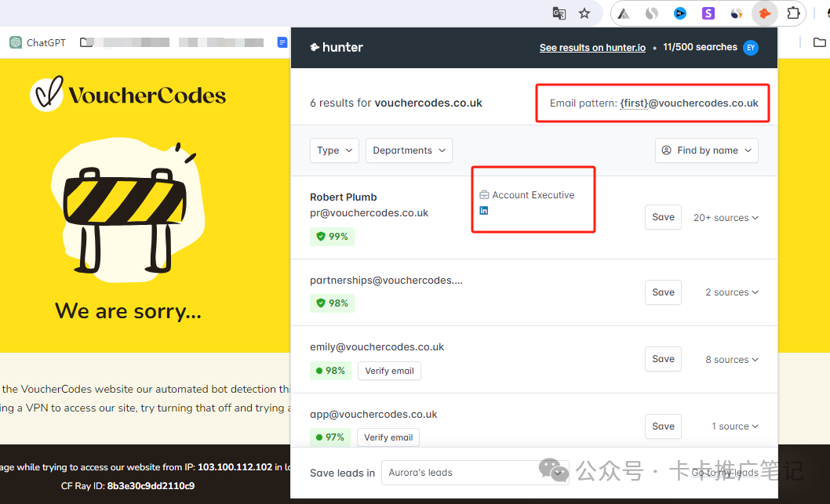Click the 97% confidence score badge
The image size is (830, 504).
[x=330, y=437]
